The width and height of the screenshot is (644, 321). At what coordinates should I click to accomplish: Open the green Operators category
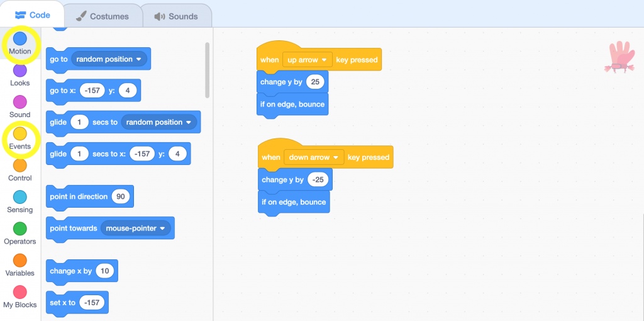pos(20,229)
